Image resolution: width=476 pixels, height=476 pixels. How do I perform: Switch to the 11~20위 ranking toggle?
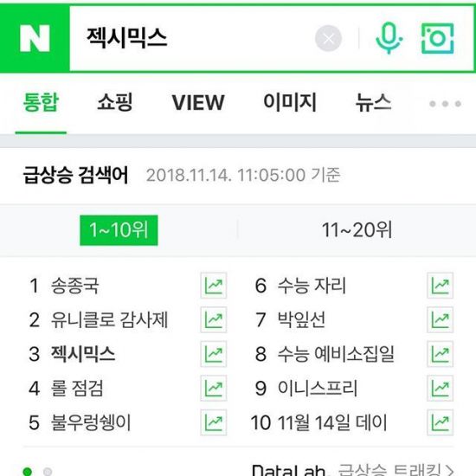[x=357, y=230]
